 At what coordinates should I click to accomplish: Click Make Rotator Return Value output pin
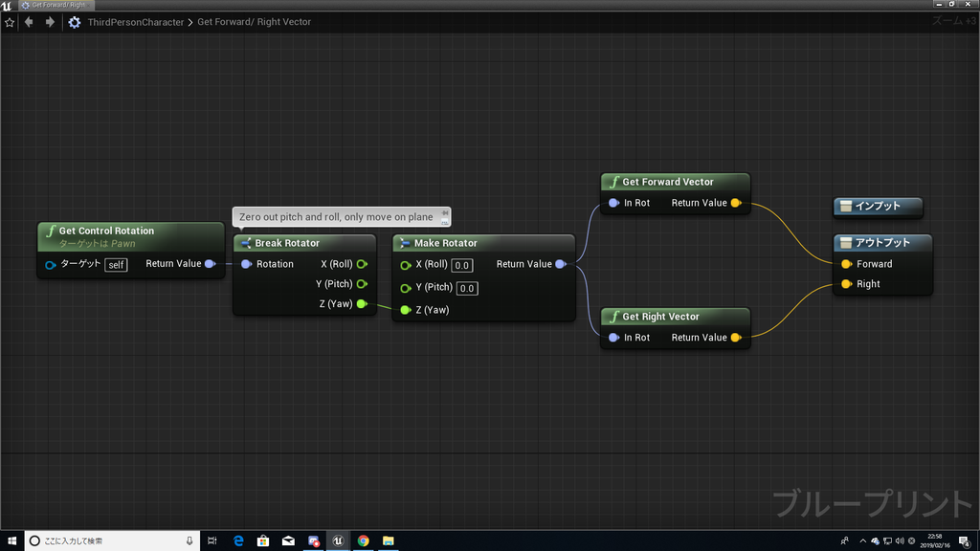(x=561, y=264)
